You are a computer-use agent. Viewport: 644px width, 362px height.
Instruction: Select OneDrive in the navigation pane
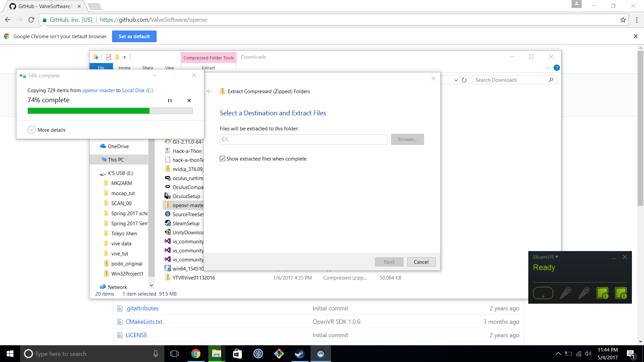pos(114,146)
